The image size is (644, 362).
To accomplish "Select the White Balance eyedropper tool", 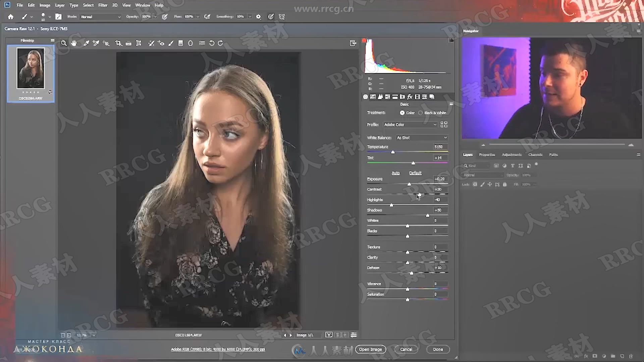I will (86, 43).
